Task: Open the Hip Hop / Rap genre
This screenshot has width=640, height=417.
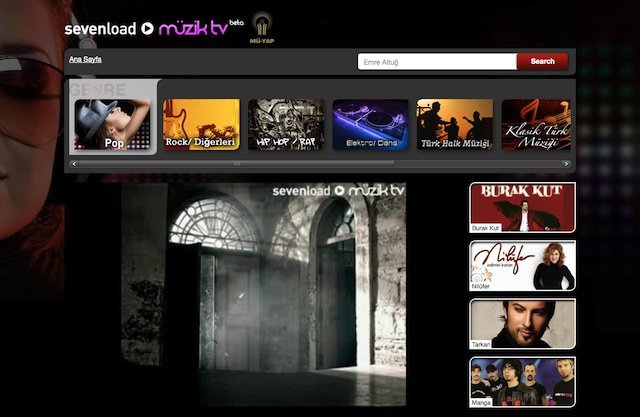Action: coord(286,125)
